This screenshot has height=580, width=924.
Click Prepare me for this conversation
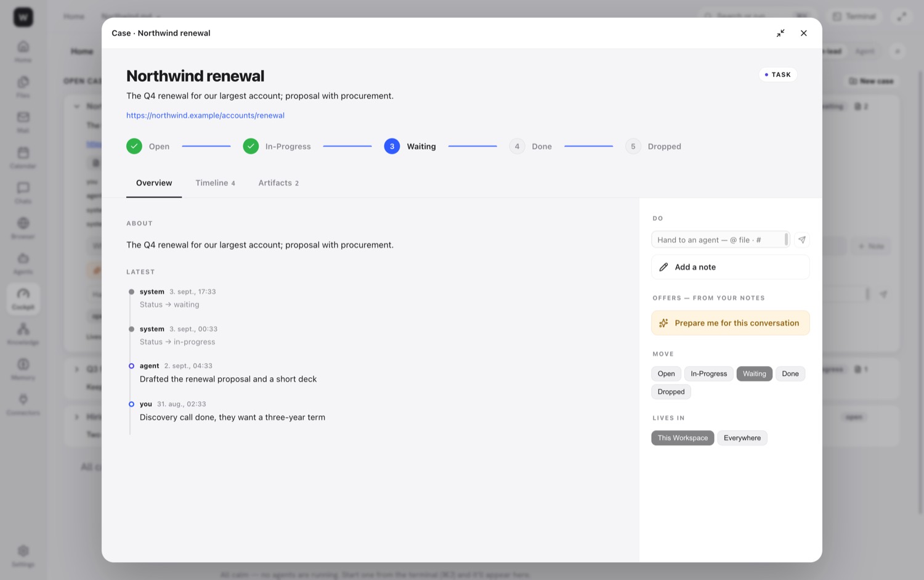[x=730, y=323]
